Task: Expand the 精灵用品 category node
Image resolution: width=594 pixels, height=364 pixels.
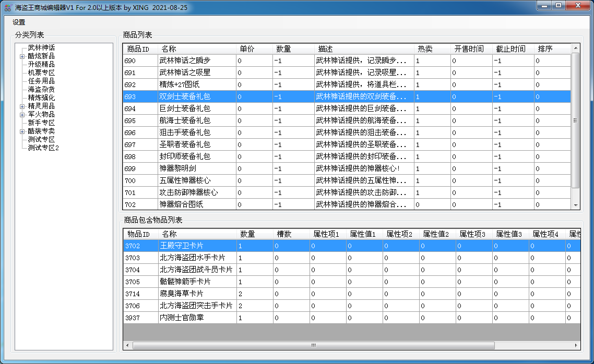Action: (22, 106)
